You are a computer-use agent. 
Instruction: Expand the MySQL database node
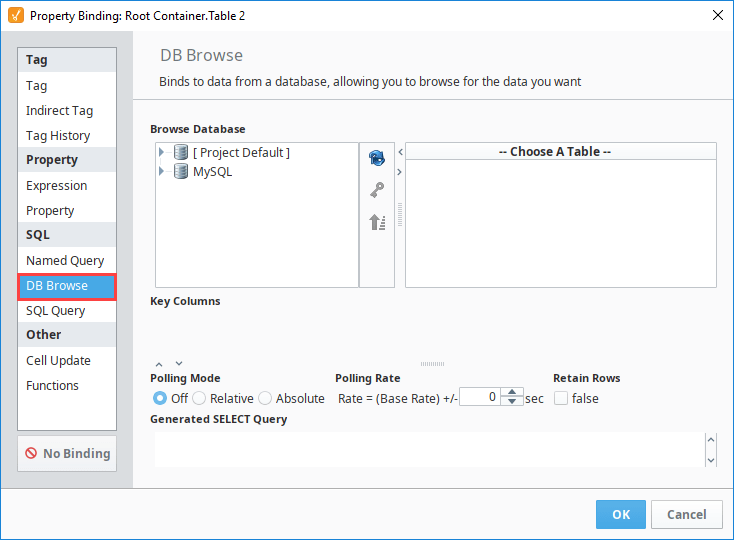click(x=161, y=171)
